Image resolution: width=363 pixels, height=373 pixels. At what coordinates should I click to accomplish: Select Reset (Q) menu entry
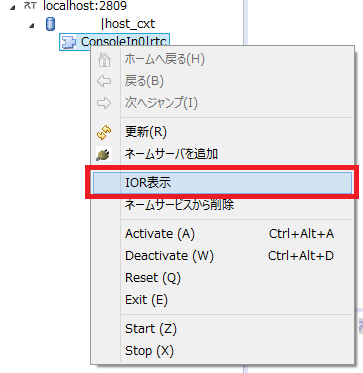(x=222, y=278)
